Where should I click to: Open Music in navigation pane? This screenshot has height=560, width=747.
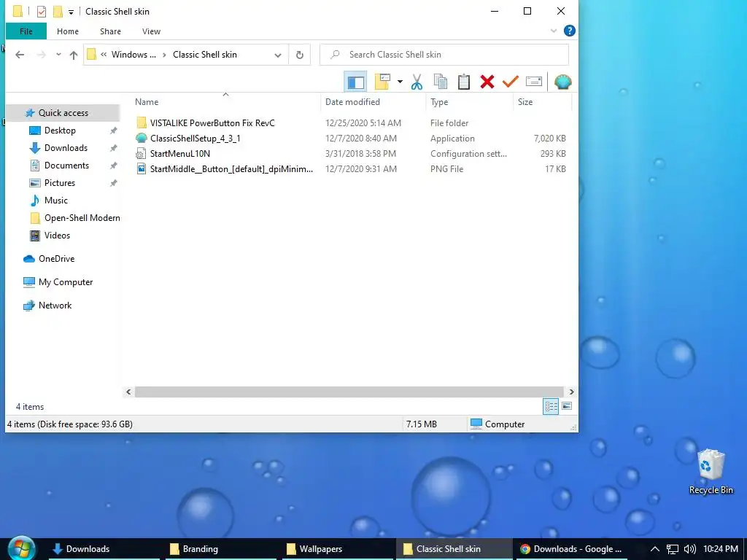point(55,201)
